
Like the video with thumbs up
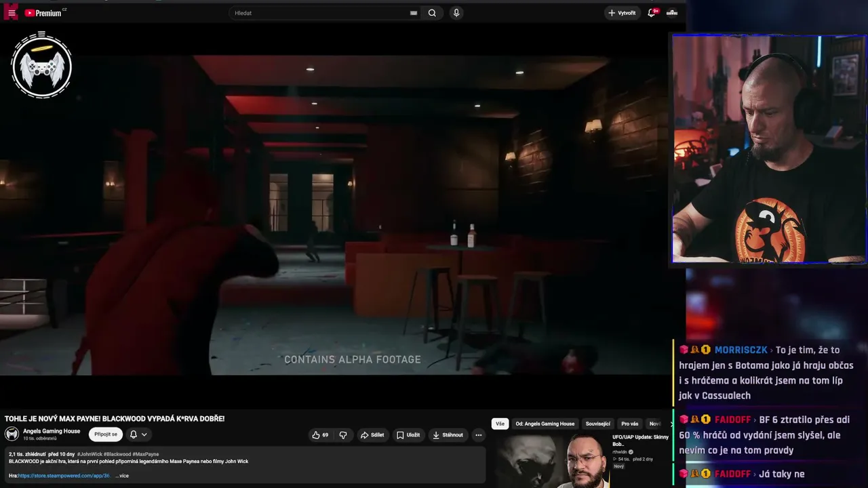click(x=320, y=435)
